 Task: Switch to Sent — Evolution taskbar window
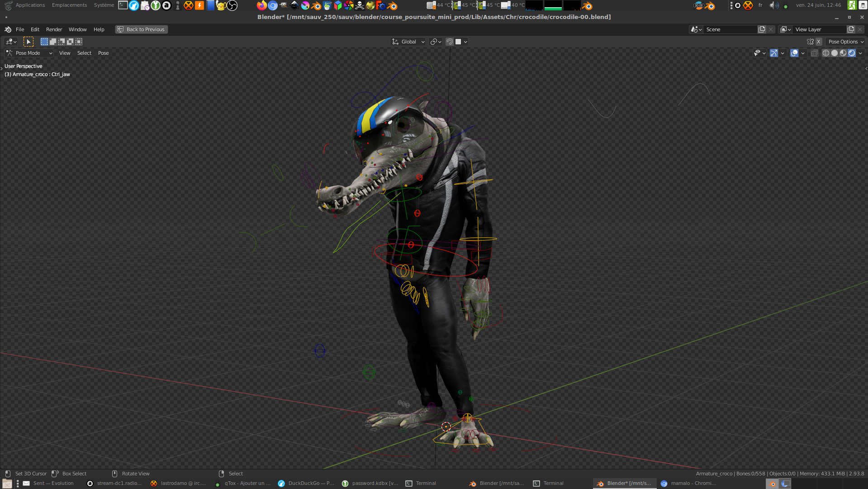pos(48,483)
